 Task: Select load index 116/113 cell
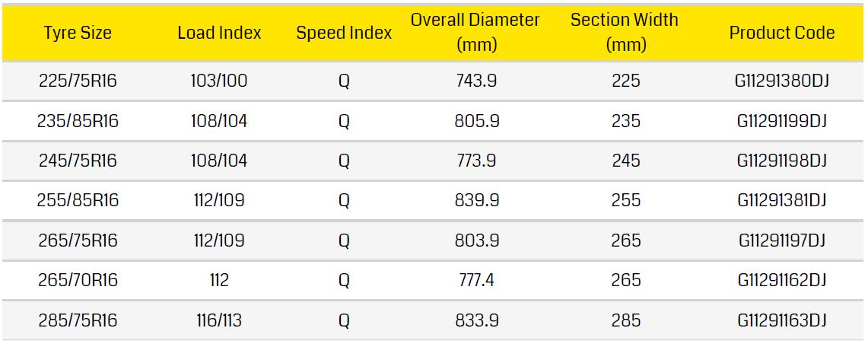click(x=219, y=321)
